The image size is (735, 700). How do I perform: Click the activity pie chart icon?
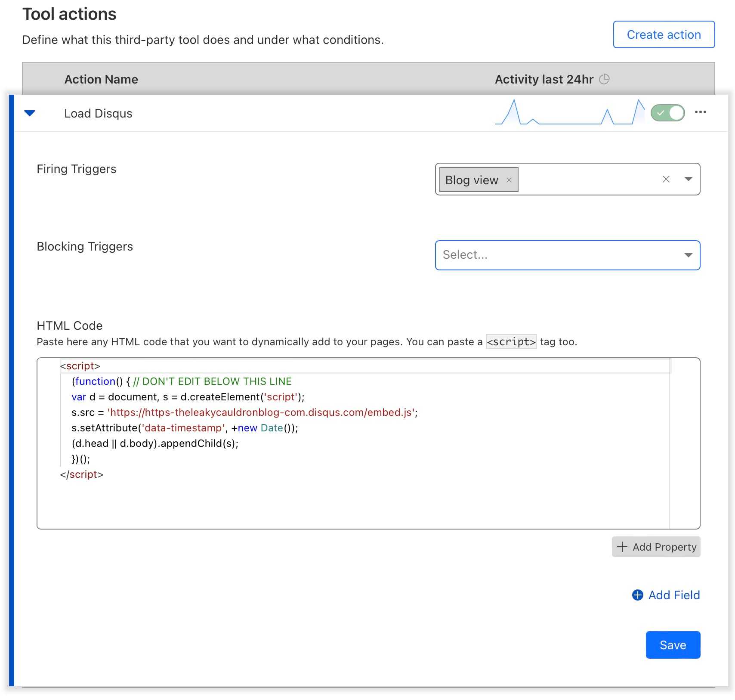coord(604,79)
